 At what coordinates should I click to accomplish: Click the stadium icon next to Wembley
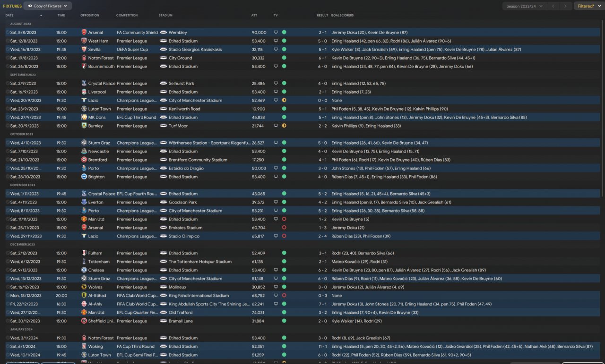pos(164,33)
